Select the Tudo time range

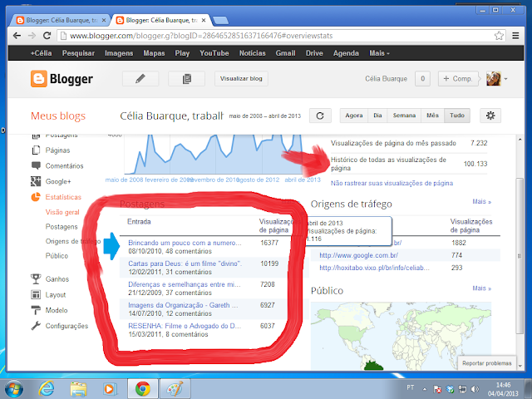point(457,116)
